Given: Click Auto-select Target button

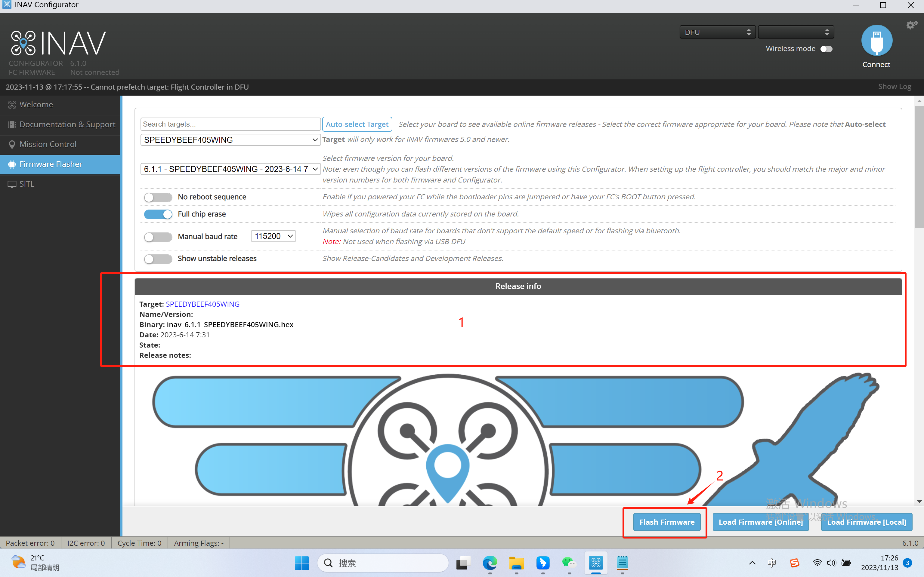Looking at the screenshot, I should (x=357, y=124).
